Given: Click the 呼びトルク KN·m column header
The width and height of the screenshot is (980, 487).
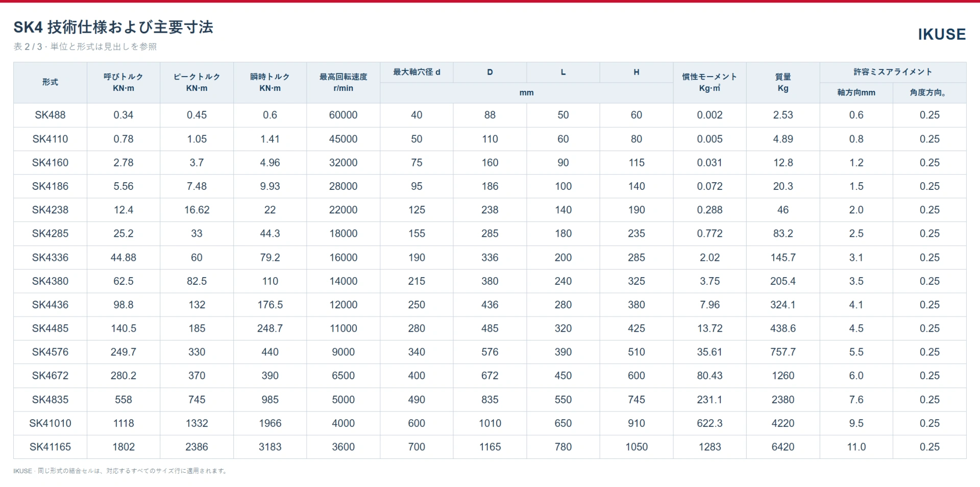Looking at the screenshot, I should click(x=124, y=82).
